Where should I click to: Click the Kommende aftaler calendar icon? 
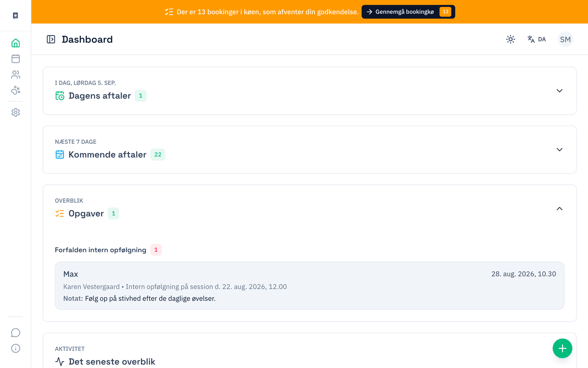[x=60, y=154]
